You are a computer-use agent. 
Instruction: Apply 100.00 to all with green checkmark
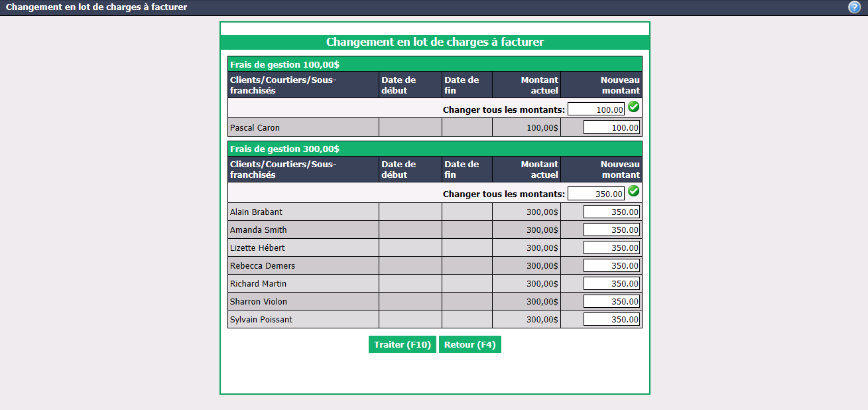(633, 107)
